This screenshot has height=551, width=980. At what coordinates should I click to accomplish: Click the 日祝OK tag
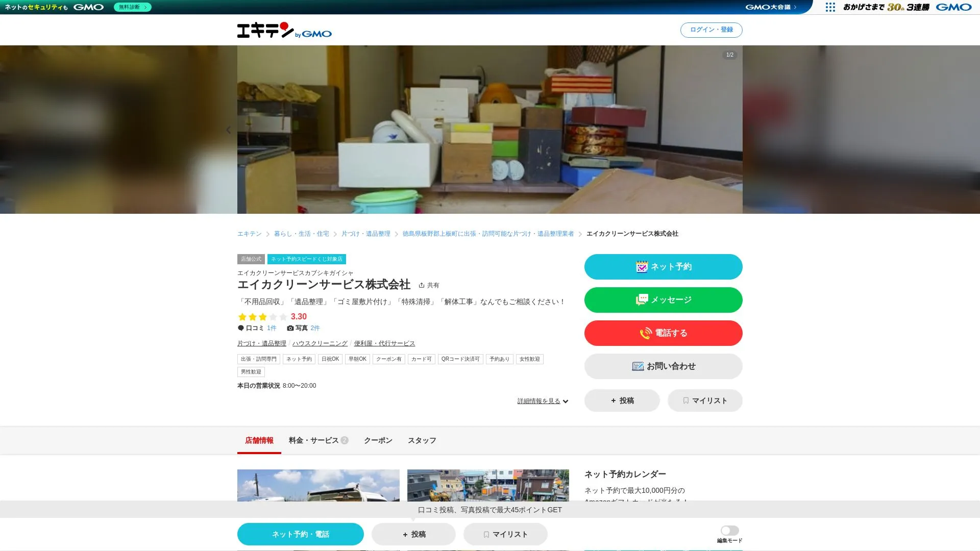[330, 359]
